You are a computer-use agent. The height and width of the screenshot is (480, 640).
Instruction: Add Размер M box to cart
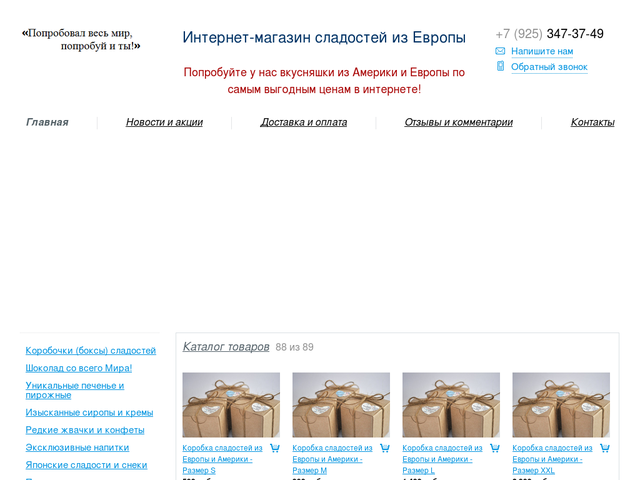(384, 448)
